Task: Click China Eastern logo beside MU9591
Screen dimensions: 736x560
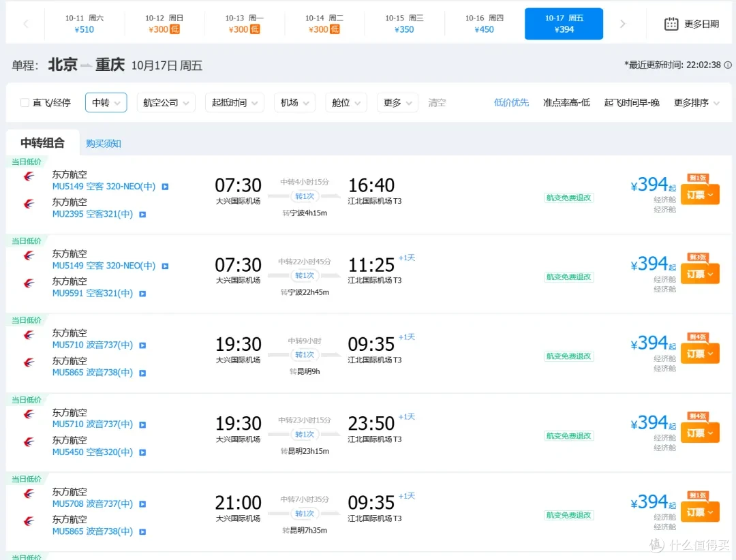Action: 29,283
